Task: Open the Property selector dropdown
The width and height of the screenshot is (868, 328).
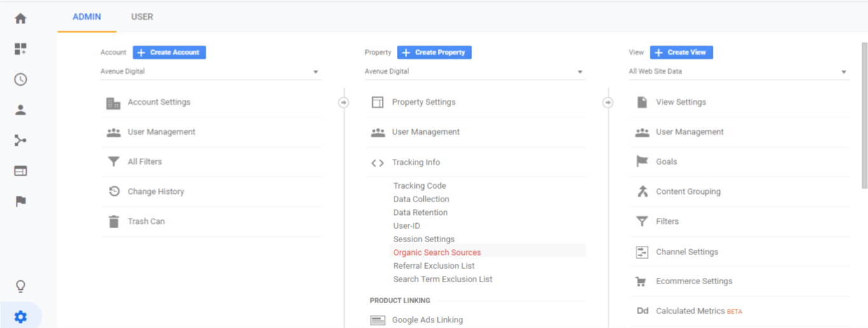Action: 474,72
